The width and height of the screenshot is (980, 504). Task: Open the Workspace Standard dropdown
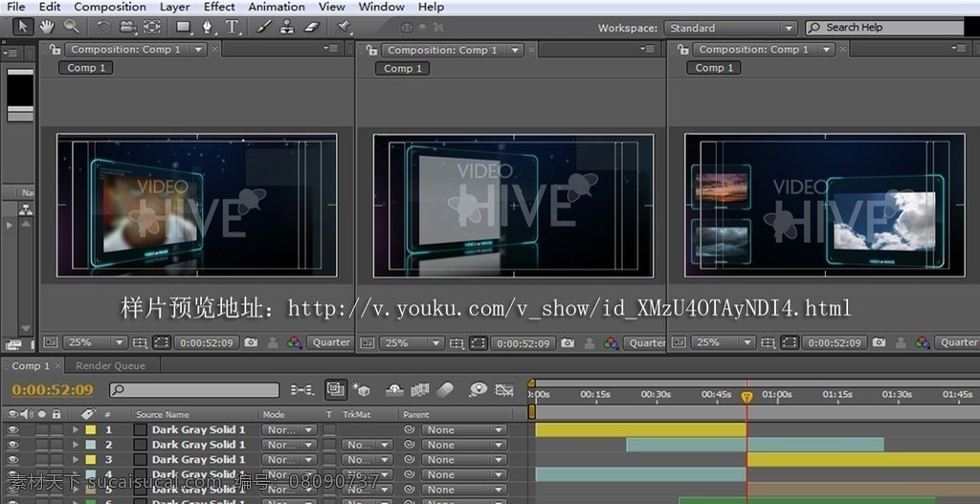(730, 28)
